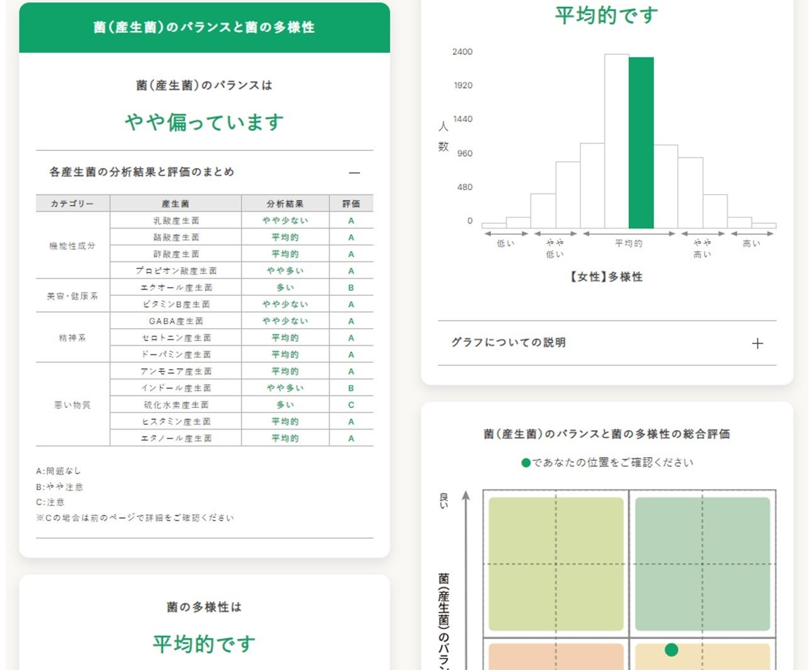Select the GABA産生菌 row name
Image resolution: width=812 pixels, height=670 pixels.
[176, 321]
